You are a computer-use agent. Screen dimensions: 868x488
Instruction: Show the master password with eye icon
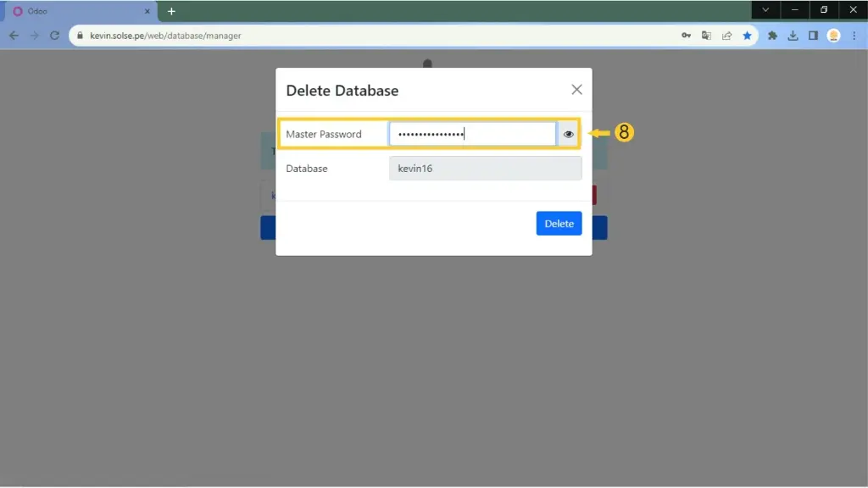pos(569,134)
